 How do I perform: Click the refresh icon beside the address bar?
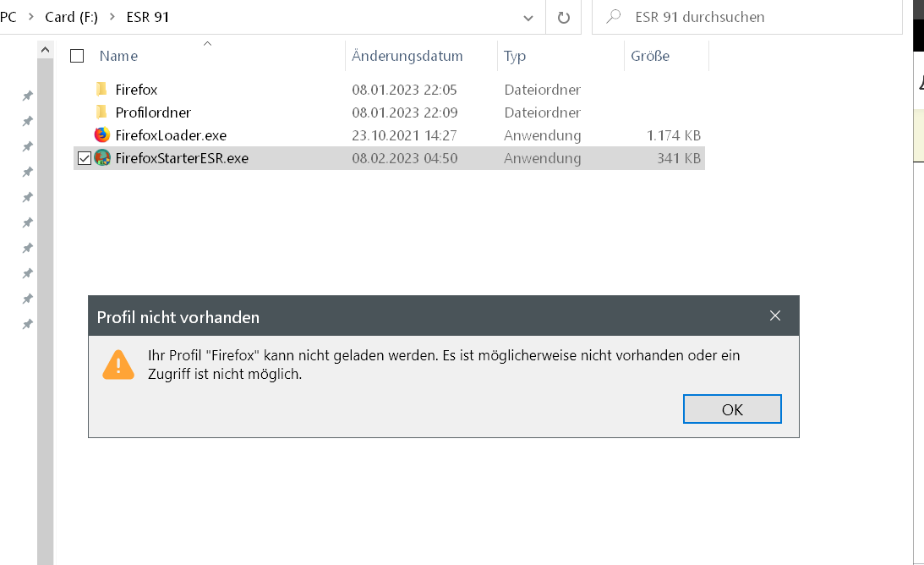(563, 17)
